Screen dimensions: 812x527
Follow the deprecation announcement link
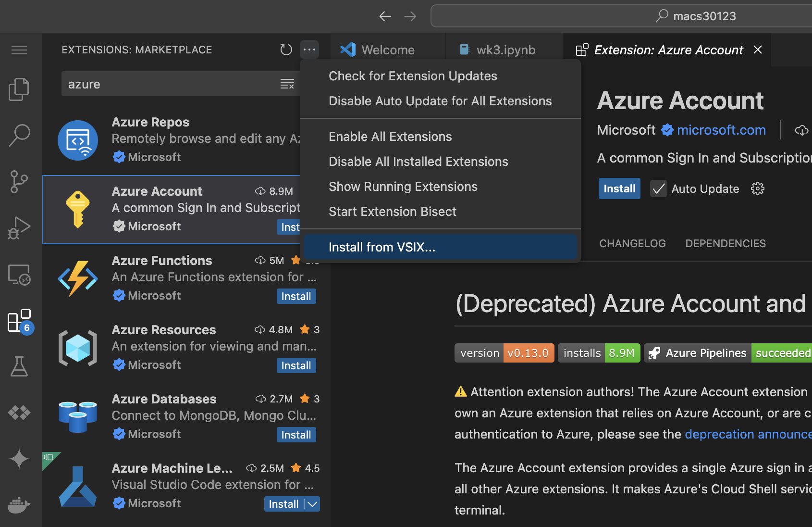[x=748, y=434]
